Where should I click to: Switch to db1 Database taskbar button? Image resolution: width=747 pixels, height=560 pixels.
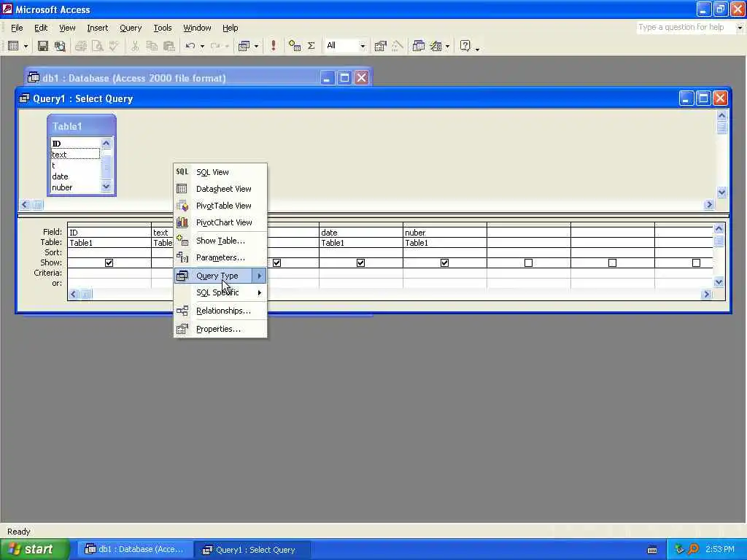pyautogui.click(x=136, y=549)
